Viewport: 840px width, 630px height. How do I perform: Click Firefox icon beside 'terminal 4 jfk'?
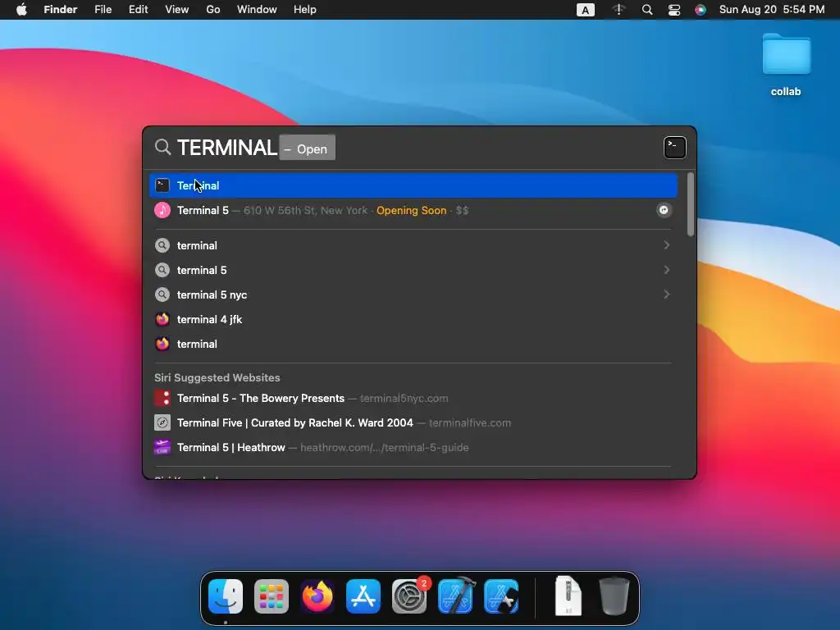[x=162, y=319]
